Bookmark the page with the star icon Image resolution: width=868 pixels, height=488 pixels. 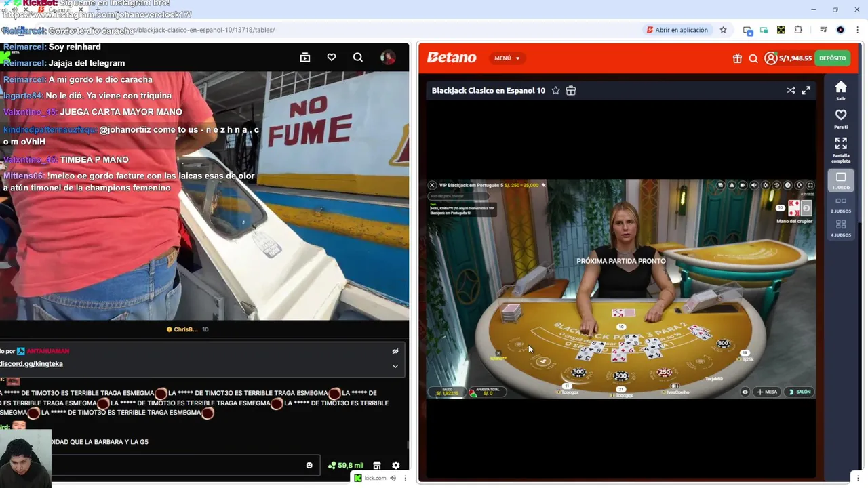(723, 30)
